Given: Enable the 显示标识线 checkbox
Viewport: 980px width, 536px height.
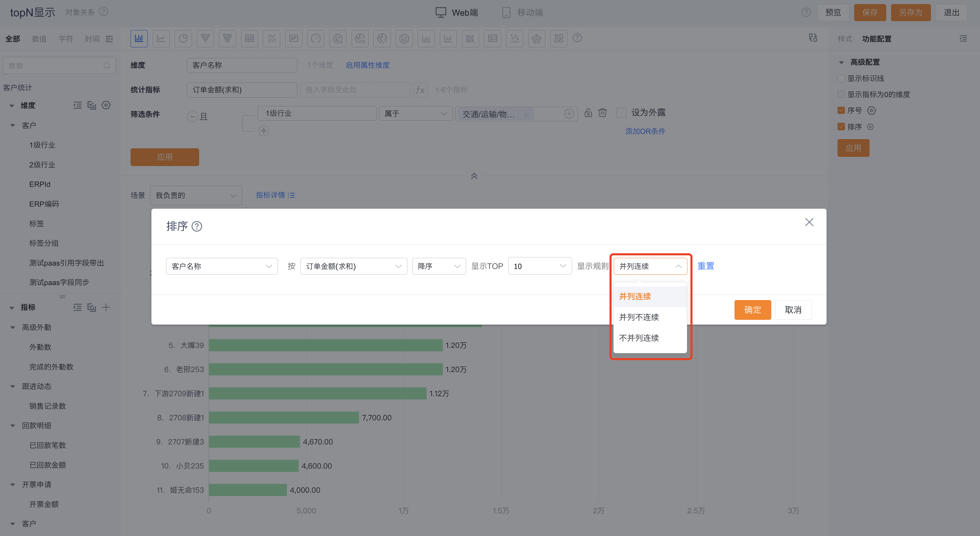Looking at the screenshot, I should 841,78.
